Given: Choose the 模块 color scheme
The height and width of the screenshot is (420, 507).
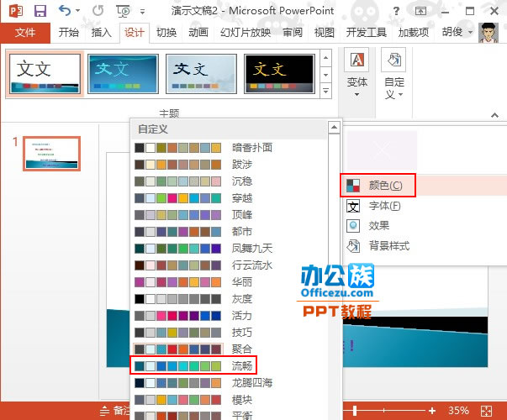Looking at the screenshot, I should coord(229,400).
